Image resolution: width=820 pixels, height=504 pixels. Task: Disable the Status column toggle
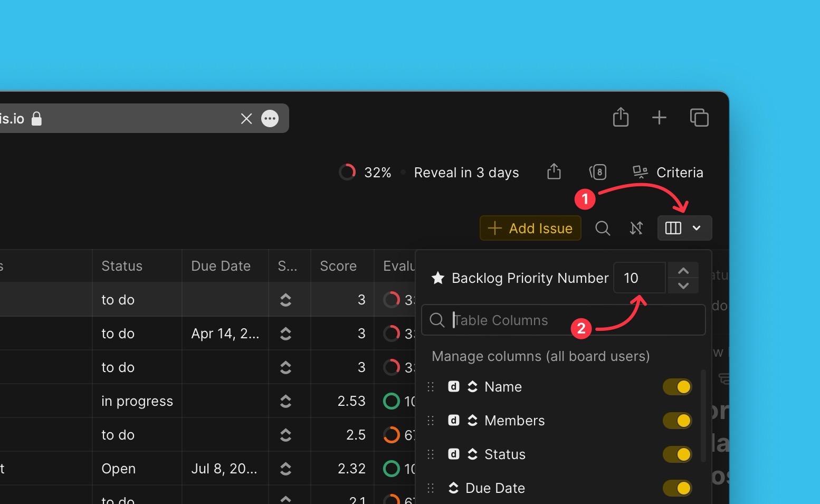coord(677,454)
